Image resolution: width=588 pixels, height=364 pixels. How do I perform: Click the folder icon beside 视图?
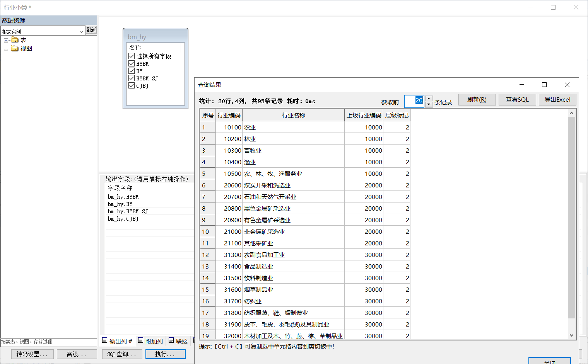pyautogui.click(x=15, y=48)
